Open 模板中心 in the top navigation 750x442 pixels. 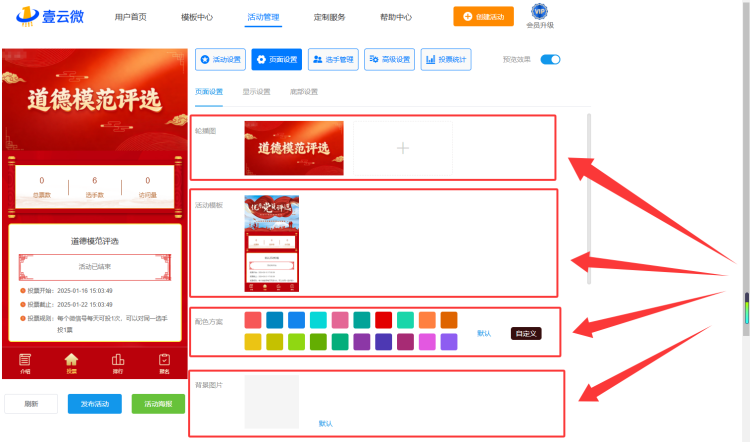coord(197,17)
